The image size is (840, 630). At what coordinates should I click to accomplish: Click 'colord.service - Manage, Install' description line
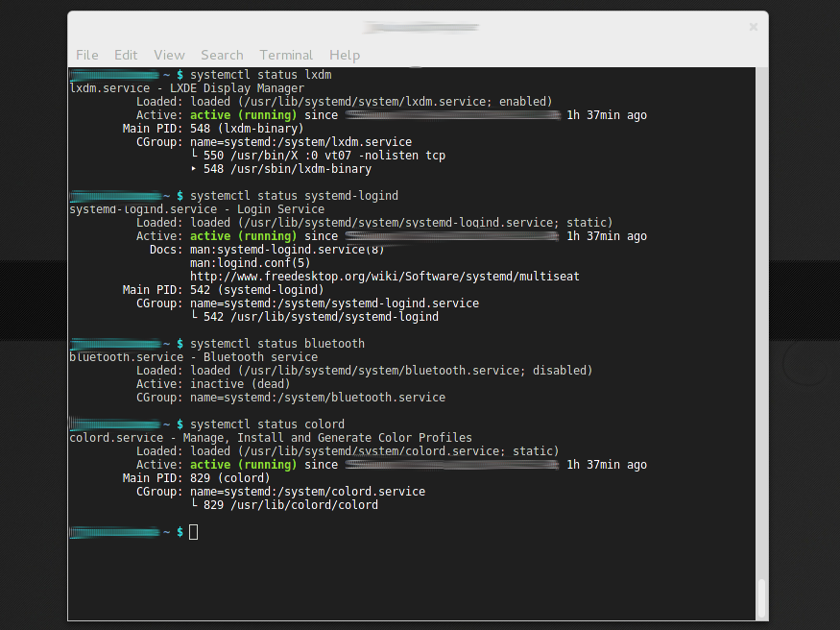[x=271, y=438]
